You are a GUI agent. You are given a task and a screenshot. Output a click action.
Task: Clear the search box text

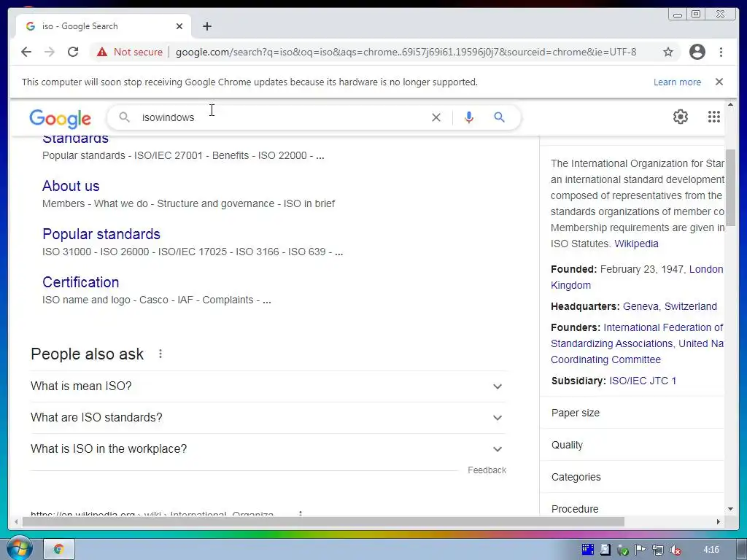[x=436, y=117]
